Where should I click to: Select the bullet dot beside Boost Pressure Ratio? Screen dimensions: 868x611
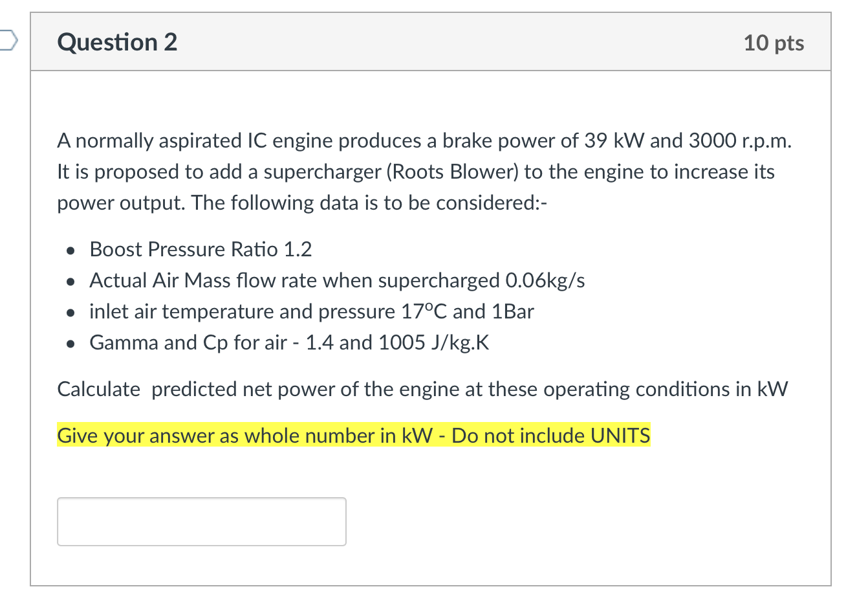[x=70, y=250]
